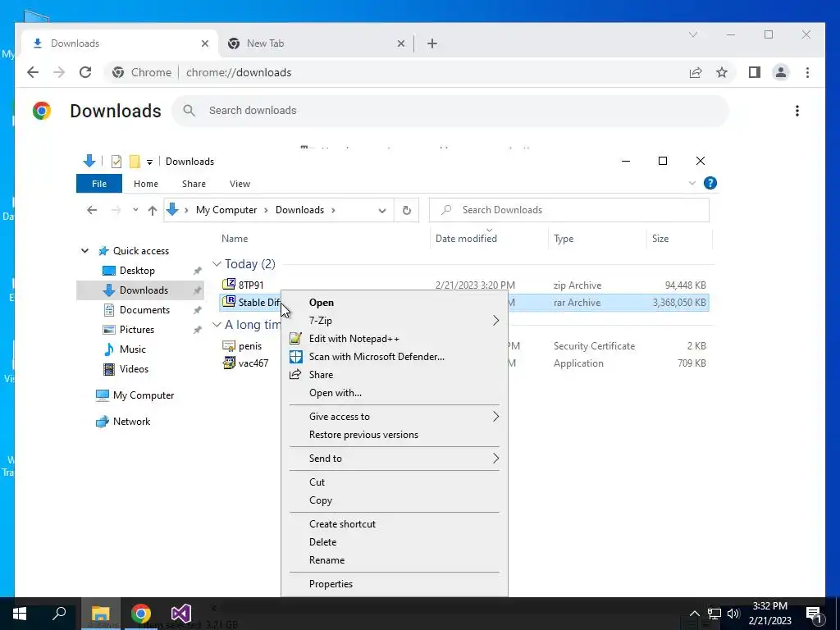Expand the Explorer ribbon chevron

[692, 183]
